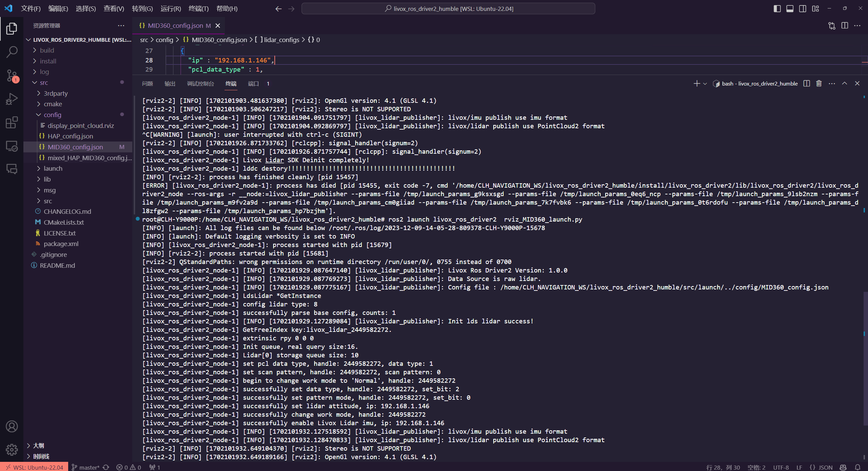Open changes compare icon in editor toolbar

click(x=832, y=26)
